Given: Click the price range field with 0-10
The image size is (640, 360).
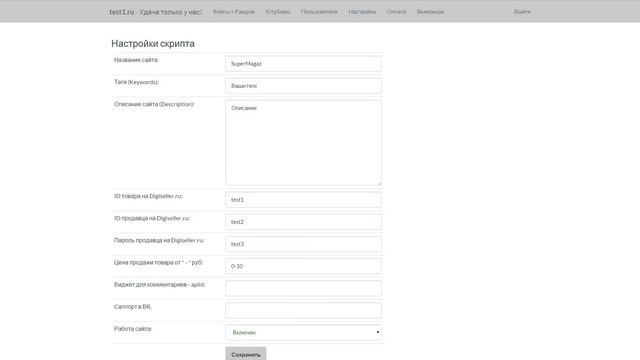Looking at the screenshot, I should (x=303, y=266).
